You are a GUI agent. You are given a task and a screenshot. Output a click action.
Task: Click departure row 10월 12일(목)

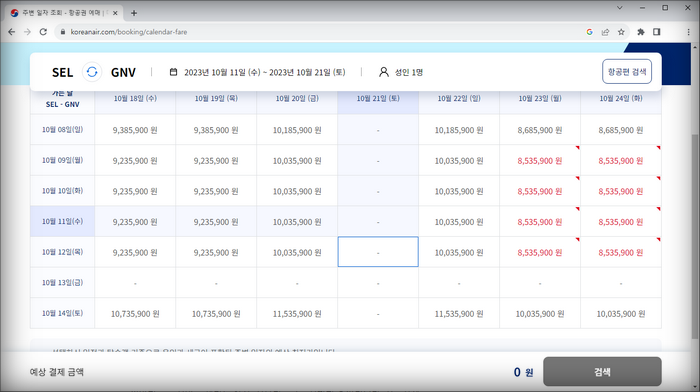[x=62, y=252]
